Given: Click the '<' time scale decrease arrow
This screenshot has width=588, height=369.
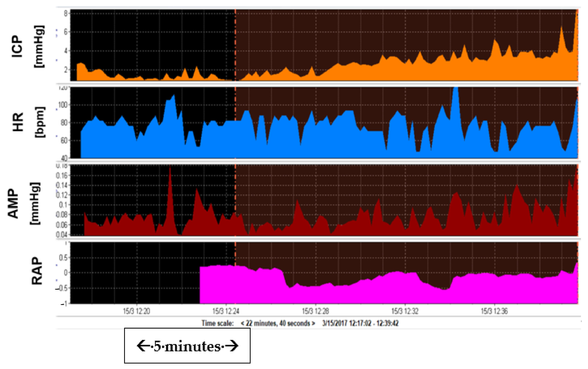Looking at the screenshot, I should 243,323.
